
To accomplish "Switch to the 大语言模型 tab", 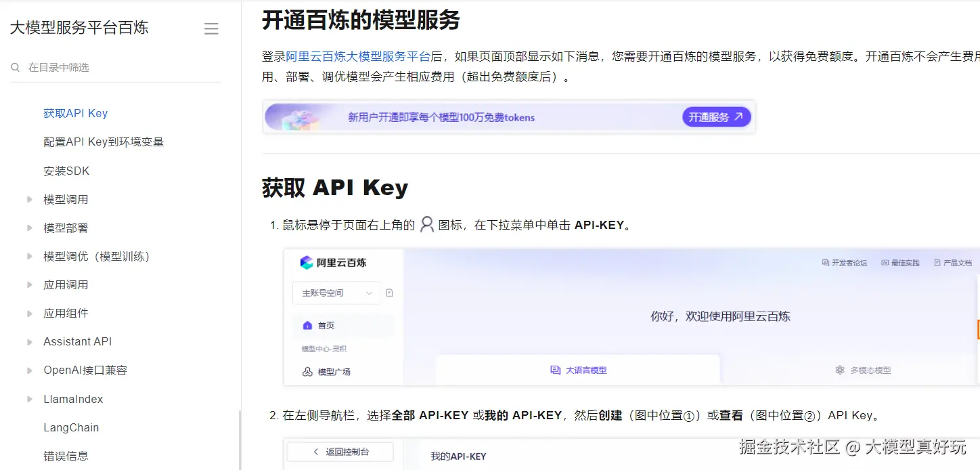I will [x=577, y=370].
